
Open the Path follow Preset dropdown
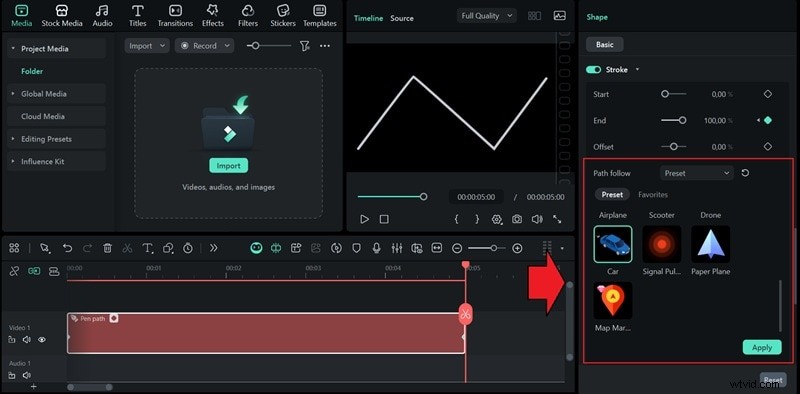(x=696, y=173)
